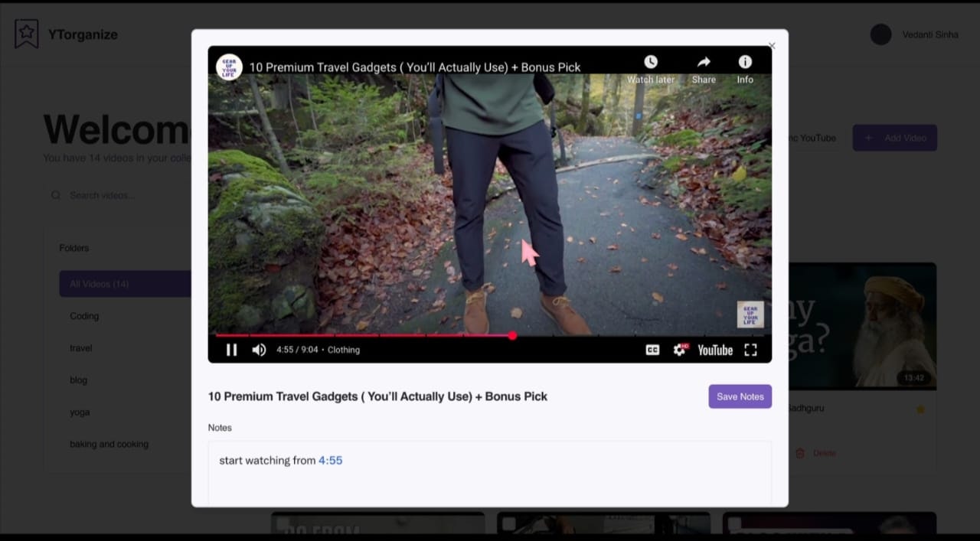Click the Gear Up Your Life watermark in the video

click(x=750, y=314)
